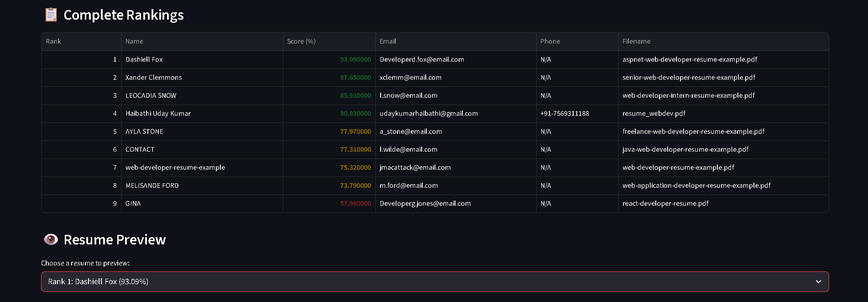Sort by the Score (%) column header

pos(329,42)
